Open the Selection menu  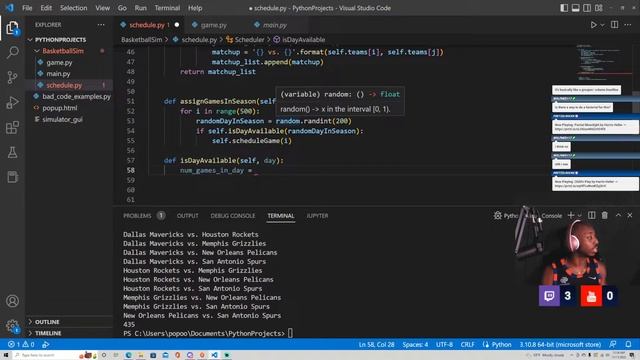tap(73, 8)
